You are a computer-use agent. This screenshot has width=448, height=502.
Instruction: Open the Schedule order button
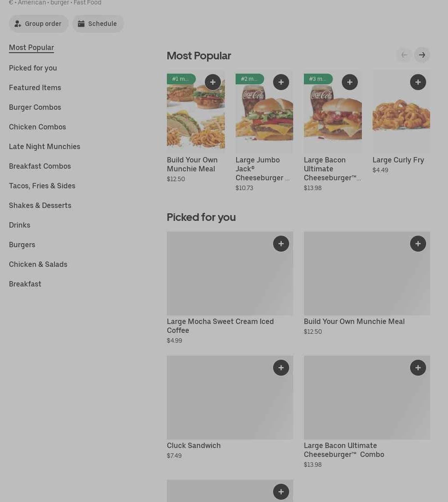pyautogui.click(x=98, y=24)
